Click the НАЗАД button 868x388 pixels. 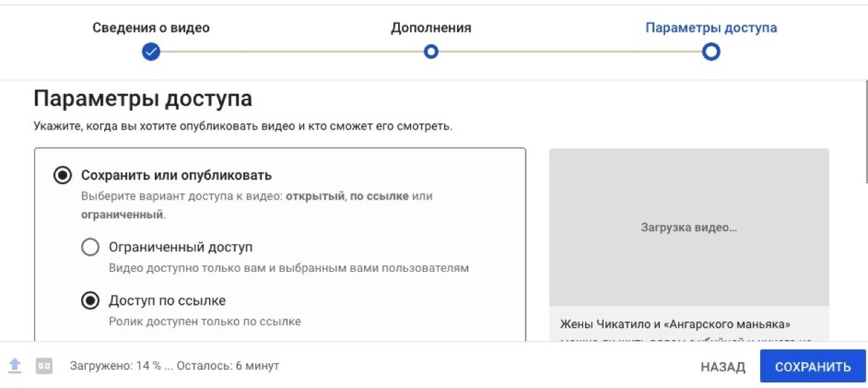point(723,367)
